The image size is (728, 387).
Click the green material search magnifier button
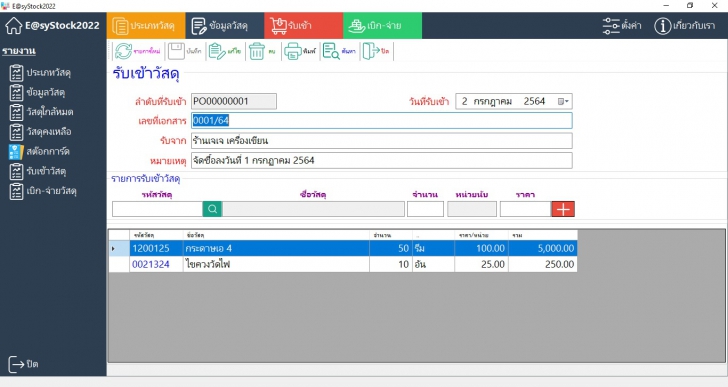tap(212, 209)
